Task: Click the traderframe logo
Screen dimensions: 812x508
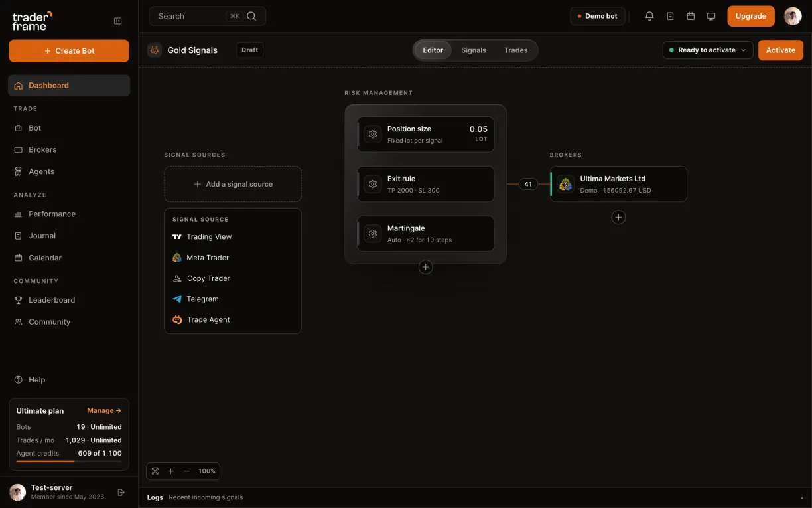Action: (32, 21)
